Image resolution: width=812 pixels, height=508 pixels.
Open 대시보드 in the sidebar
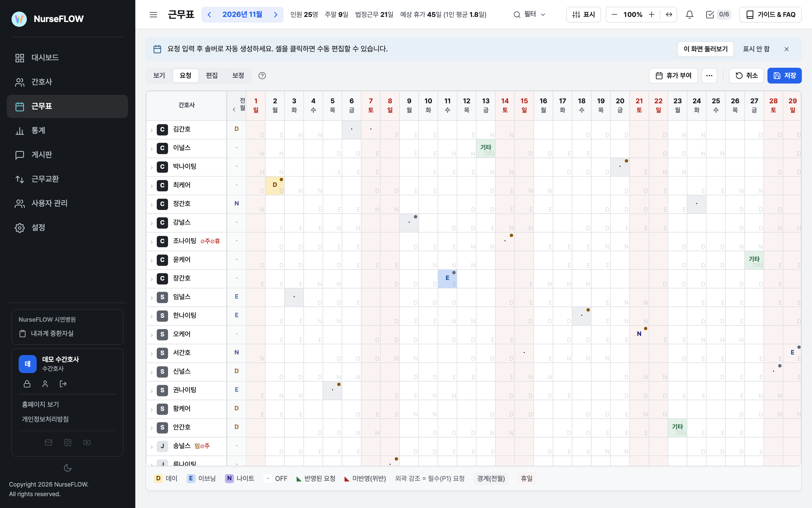tap(67, 58)
